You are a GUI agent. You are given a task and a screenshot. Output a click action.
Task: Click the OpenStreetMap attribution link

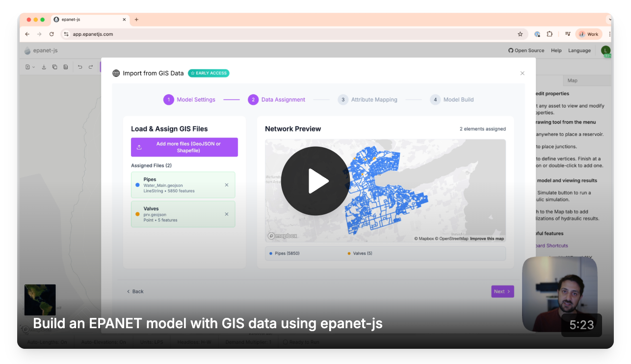coord(451,239)
